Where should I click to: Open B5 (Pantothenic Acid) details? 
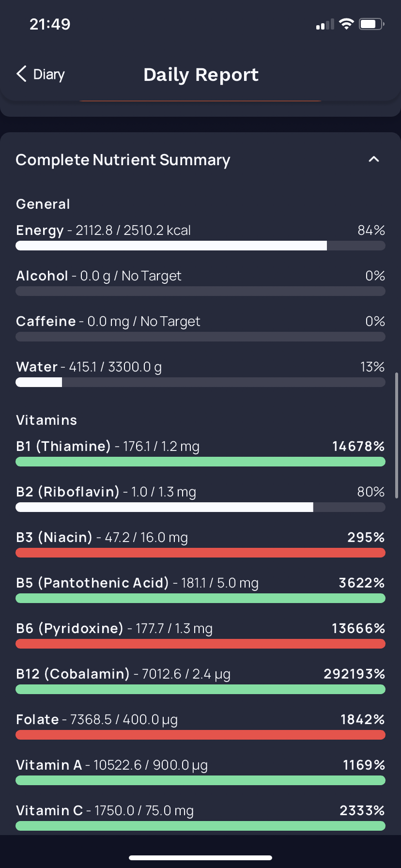pyautogui.click(x=200, y=589)
